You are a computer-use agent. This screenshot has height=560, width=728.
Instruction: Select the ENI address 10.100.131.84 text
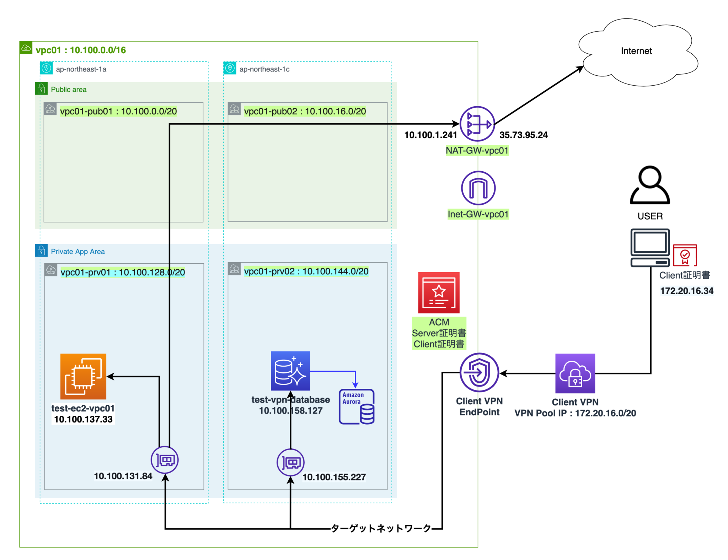[x=123, y=476]
